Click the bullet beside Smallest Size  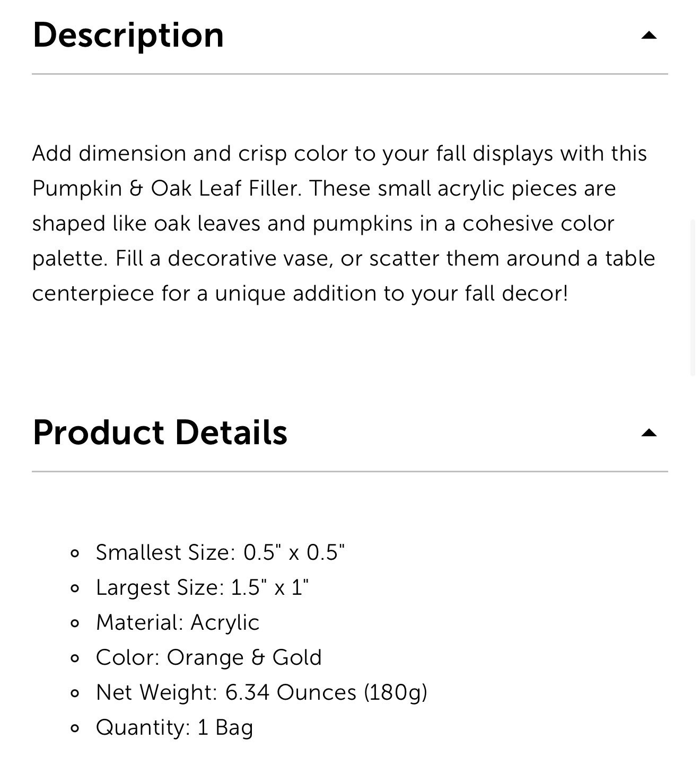point(75,553)
